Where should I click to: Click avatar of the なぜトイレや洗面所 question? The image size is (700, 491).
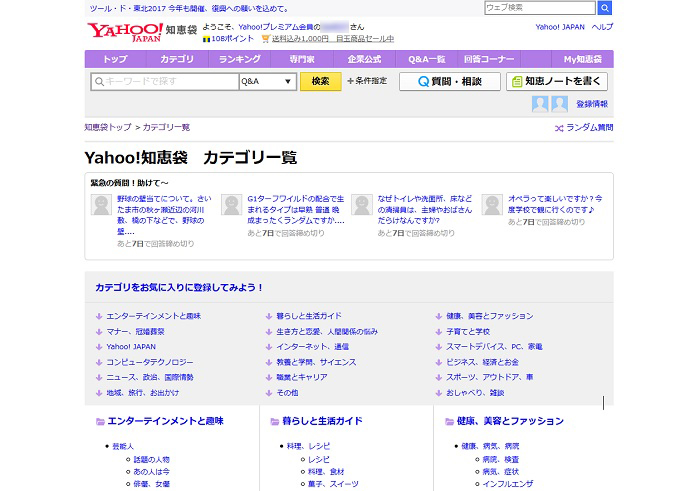pos(362,205)
